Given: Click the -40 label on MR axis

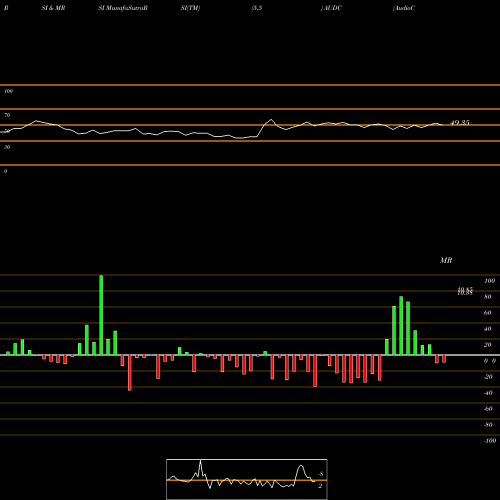Looking at the screenshot, I should (x=488, y=393).
